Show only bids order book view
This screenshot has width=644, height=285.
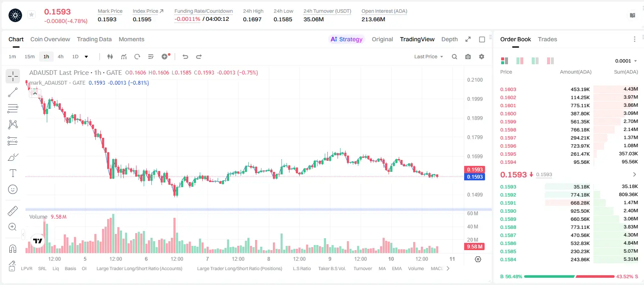[535, 61]
